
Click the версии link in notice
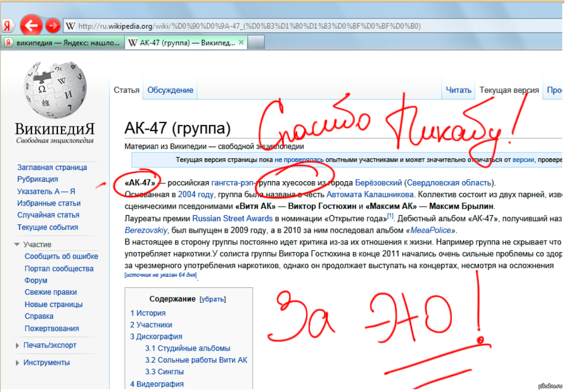(523, 159)
